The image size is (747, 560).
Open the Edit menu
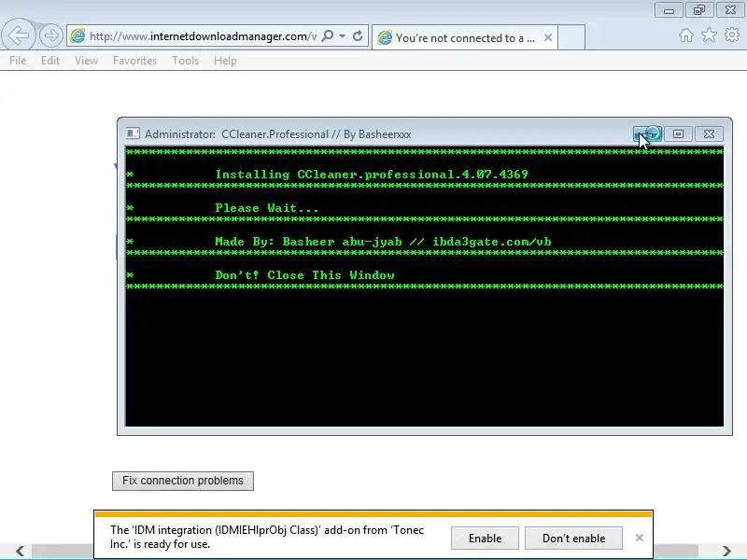click(50, 61)
